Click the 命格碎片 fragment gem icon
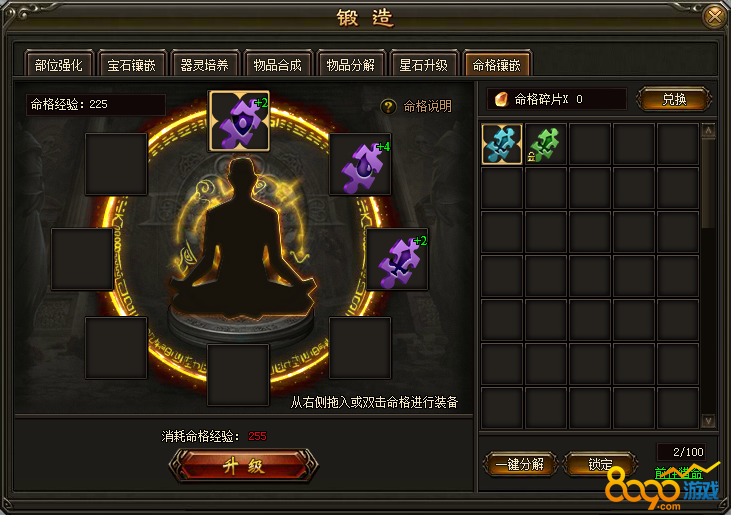Viewport: 731px width, 515px height. pyautogui.click(x=501, y=99)
